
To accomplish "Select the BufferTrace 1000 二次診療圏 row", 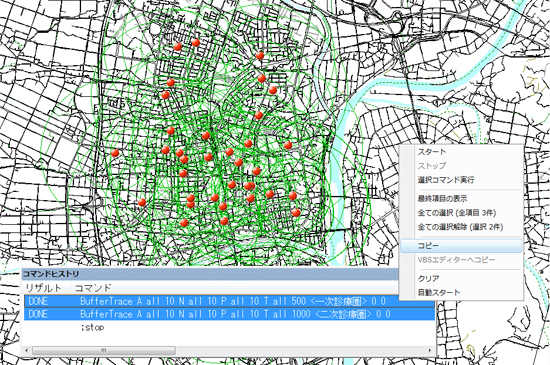I will coord(229,314).
